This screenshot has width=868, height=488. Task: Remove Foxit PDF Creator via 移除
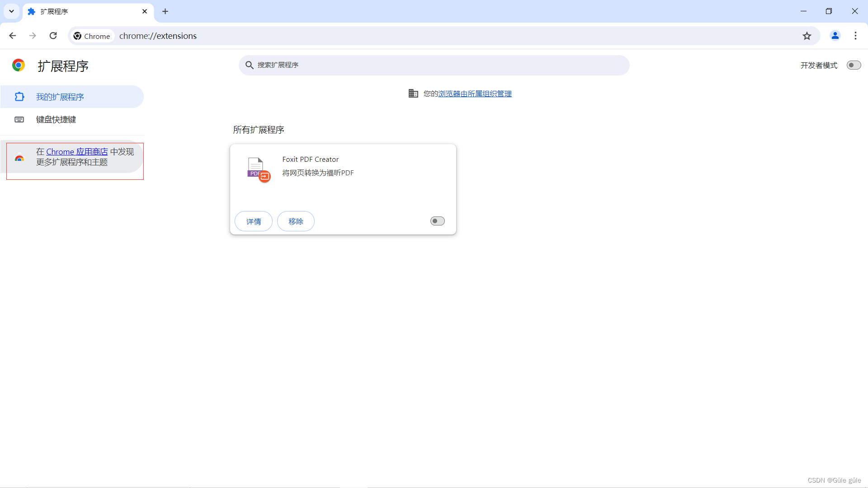tap(296, 221)
